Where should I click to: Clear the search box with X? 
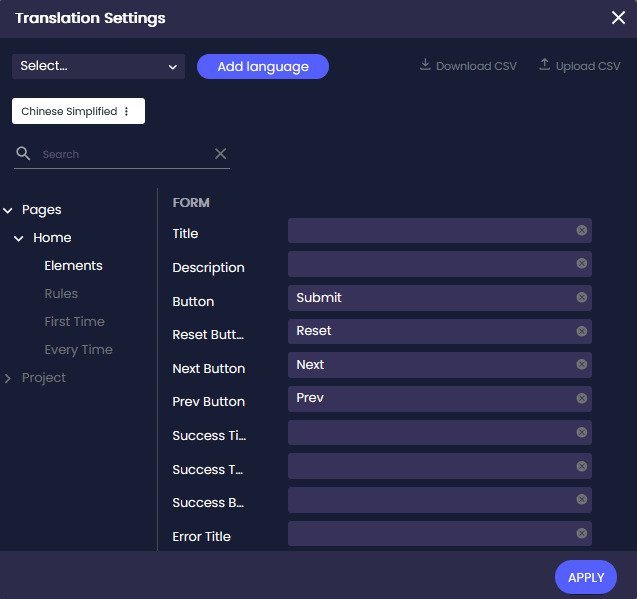pos(220,154)
